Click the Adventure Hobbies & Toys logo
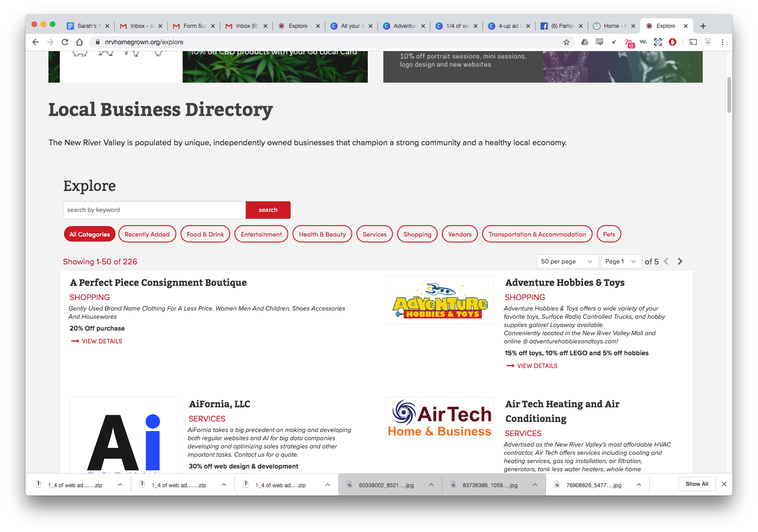Screen dimensions: 758x532 pos(440,300)
